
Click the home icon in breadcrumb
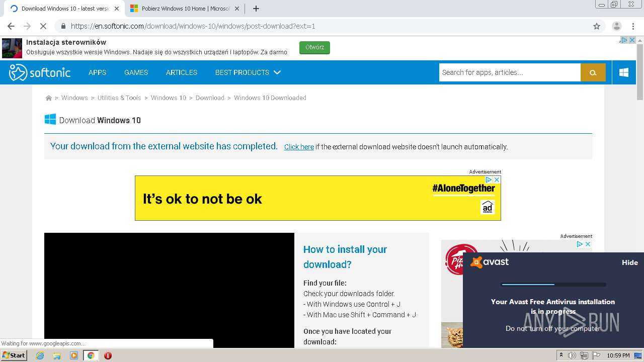click(48, 98)
